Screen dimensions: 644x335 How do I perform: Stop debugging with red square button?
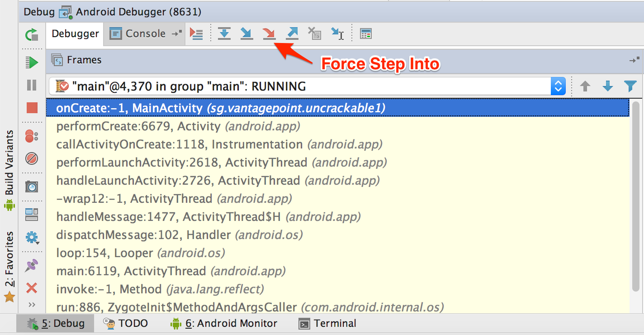(32, 108)
